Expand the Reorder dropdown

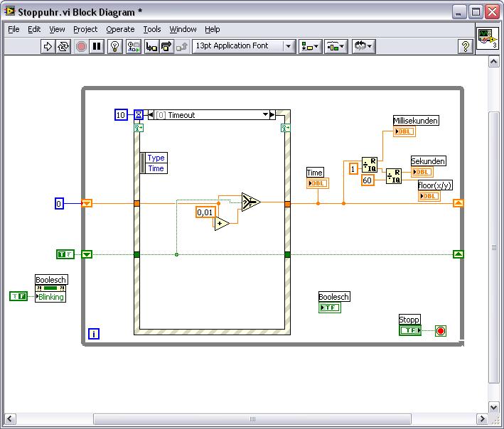click(x=363, y=46)
